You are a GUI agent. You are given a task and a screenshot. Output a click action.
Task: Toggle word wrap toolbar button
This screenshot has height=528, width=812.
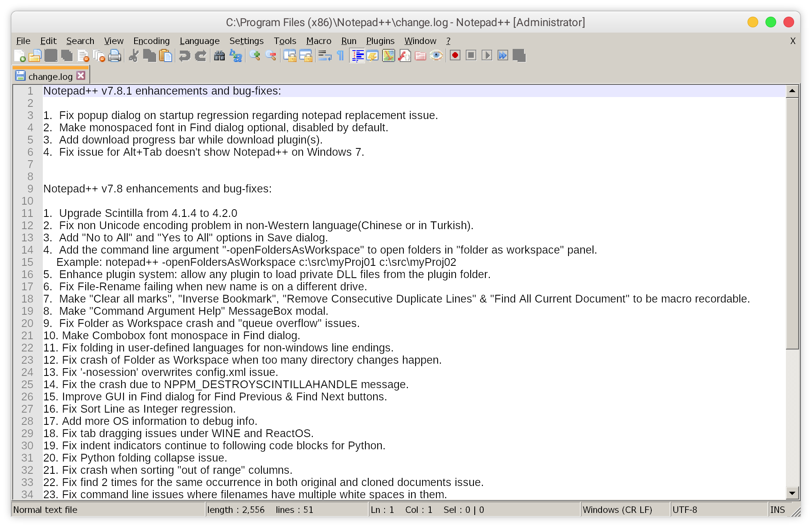click(x=325, y=55)
